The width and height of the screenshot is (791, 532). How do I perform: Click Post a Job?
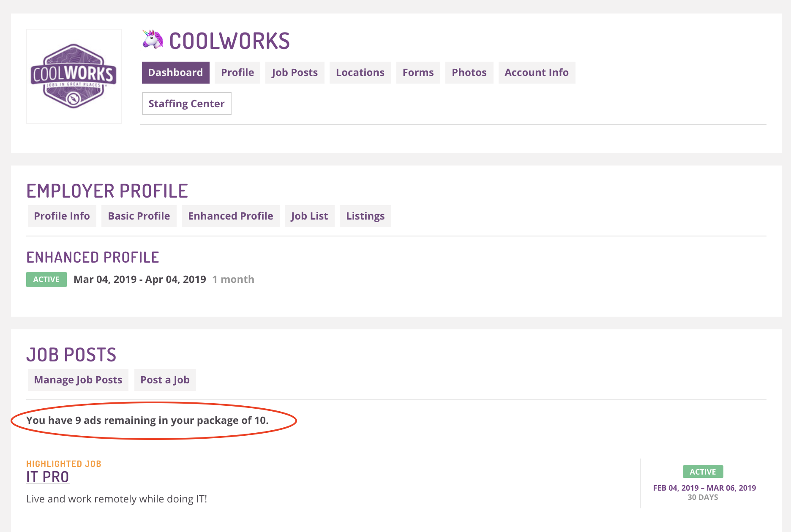click(165, 380)
